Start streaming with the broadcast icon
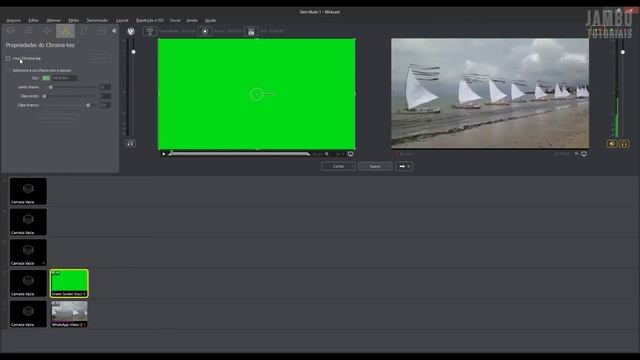 point(150,31)
